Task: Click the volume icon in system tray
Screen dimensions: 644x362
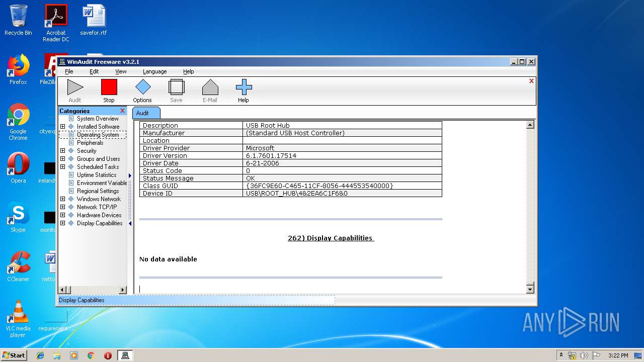Action: pyautogui.click(x=584, y=355)
